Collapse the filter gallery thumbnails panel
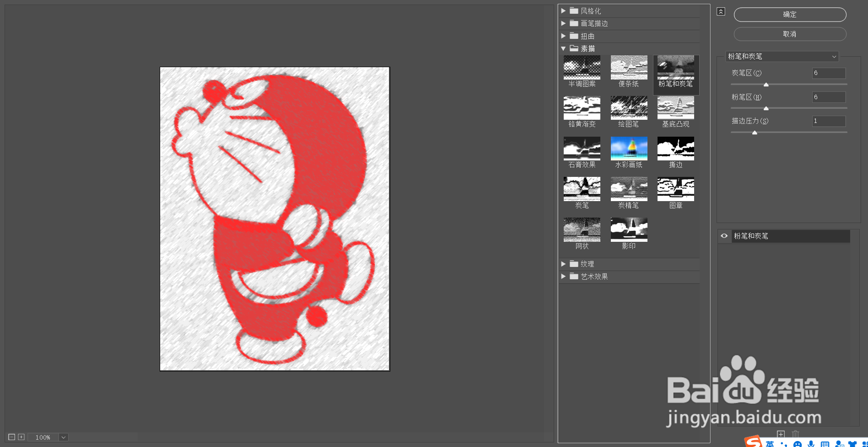Image resolution: width=868 pixels, height=447 pixels. point(721,11)
